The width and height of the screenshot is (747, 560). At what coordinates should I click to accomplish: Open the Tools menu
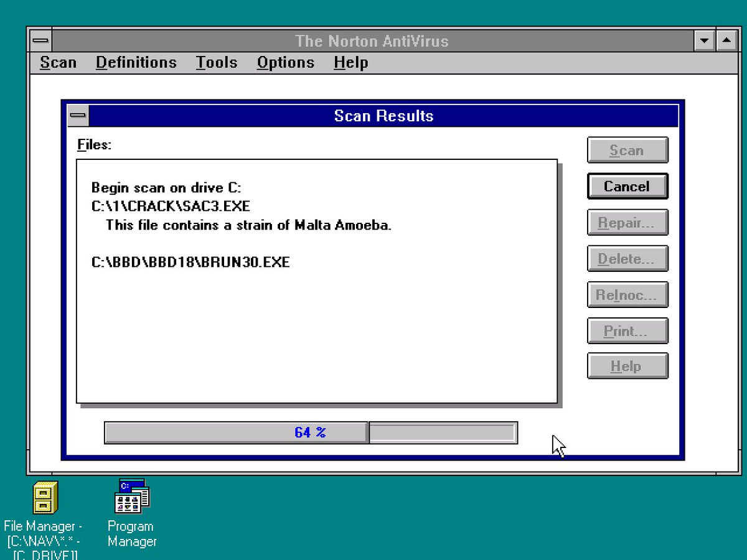[217, 63]
